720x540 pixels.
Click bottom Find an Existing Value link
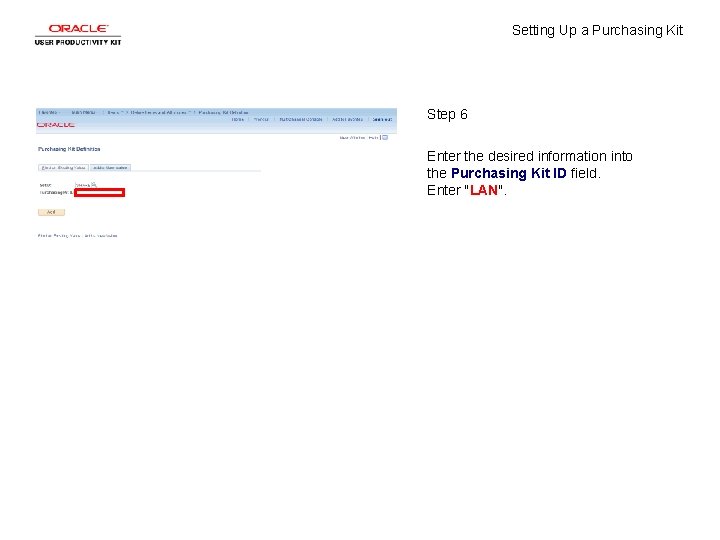[x=59, y=236]
